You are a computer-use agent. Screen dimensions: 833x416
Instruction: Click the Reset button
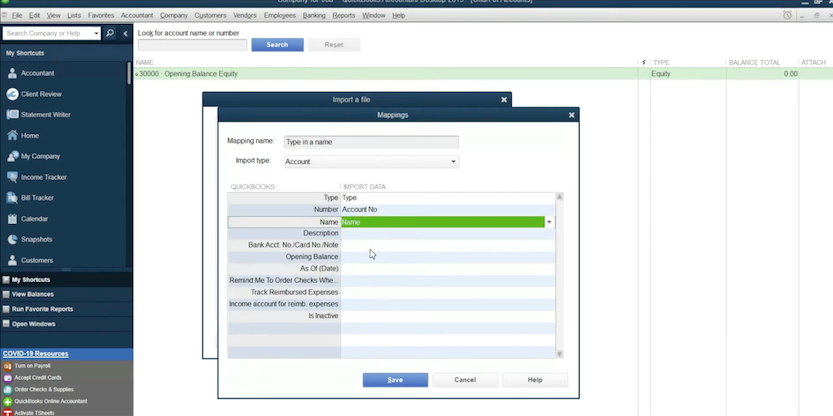[334, 45]
